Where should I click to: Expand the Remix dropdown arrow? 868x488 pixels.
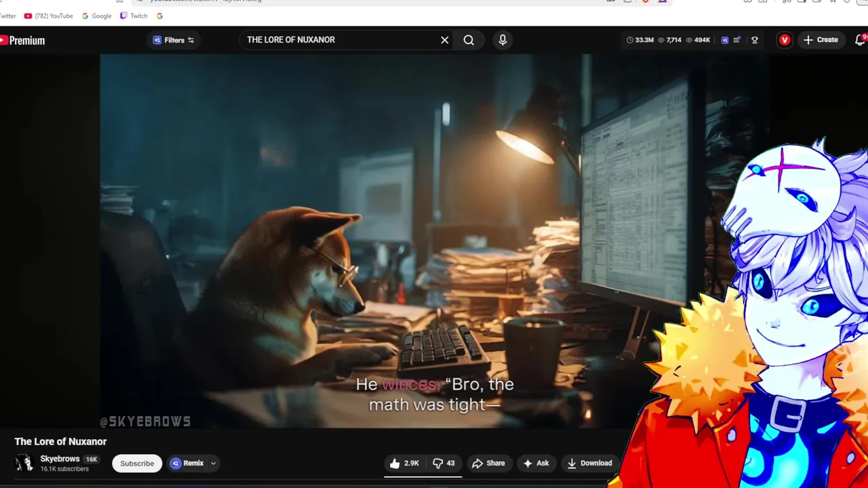pyautogui.click(x=213, y=464)
